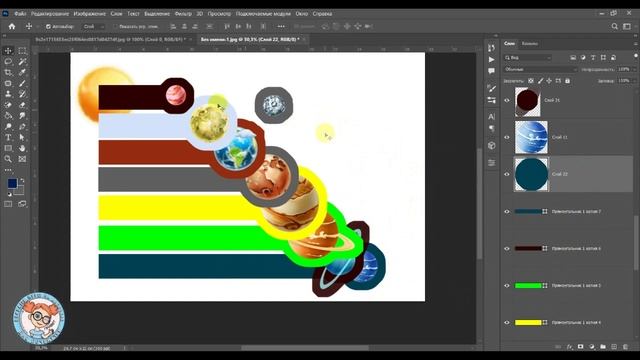Image resolution: width=640 pixels, height=360 pixels.
Task: Hide the blue planet layer Слой 11
Action: coord(507,137)
